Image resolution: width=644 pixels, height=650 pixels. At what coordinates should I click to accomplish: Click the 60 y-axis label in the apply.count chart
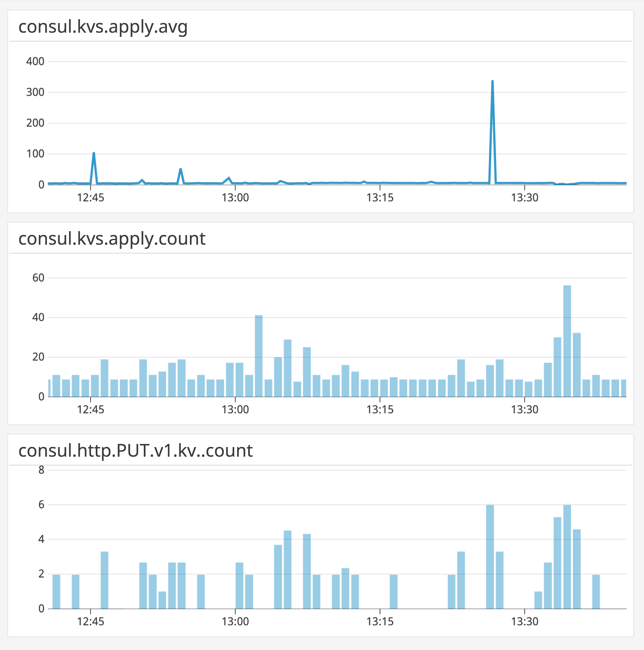[38, 278]
